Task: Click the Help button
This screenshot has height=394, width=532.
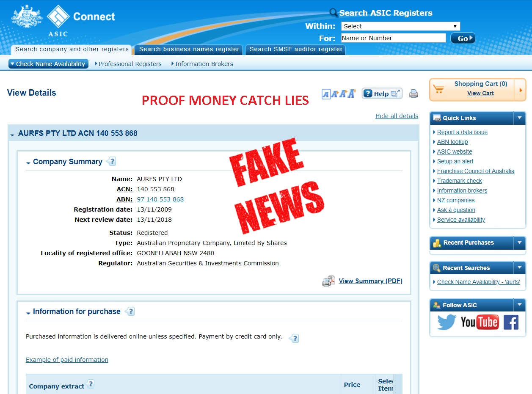Action: (382, 94)
